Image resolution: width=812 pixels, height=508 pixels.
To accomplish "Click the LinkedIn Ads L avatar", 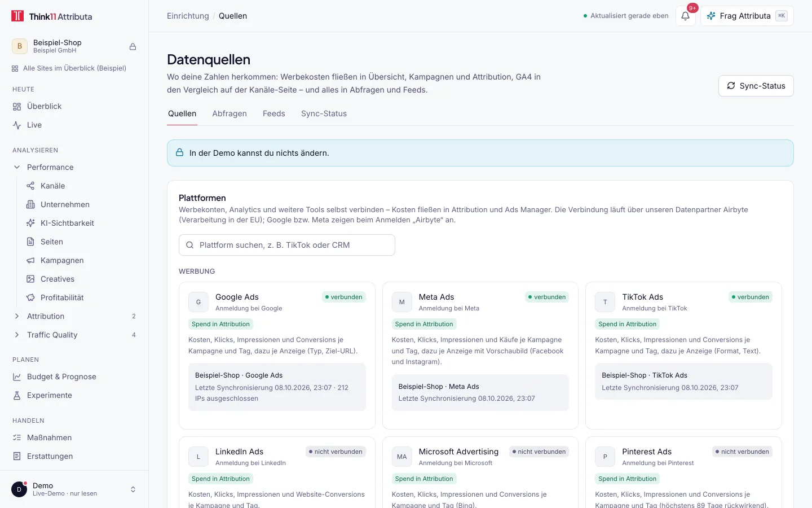I will (198, 457).
